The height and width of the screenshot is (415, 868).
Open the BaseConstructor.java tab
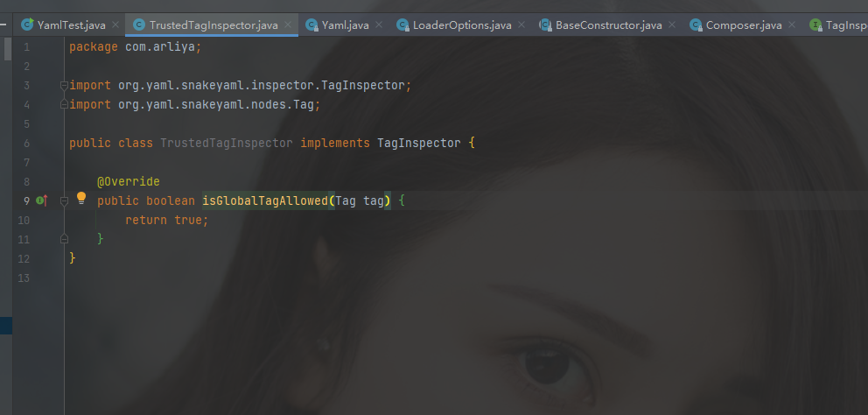608,25
